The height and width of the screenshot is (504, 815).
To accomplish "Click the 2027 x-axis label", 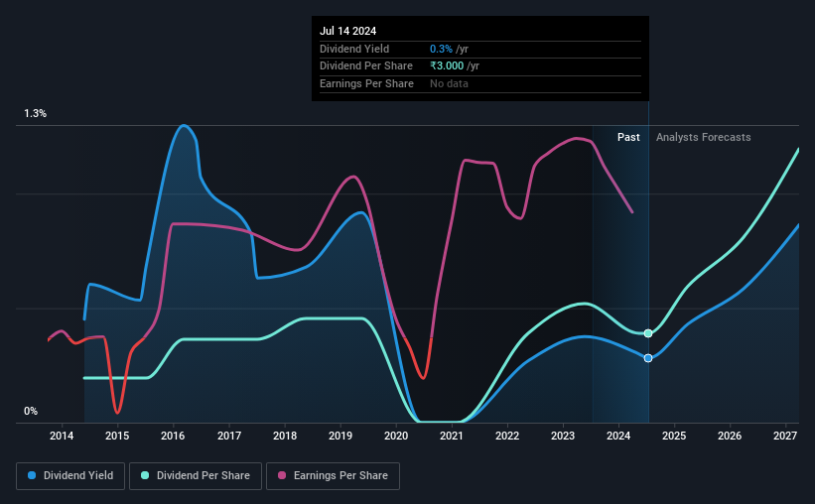I will click(x=785, y=436).
